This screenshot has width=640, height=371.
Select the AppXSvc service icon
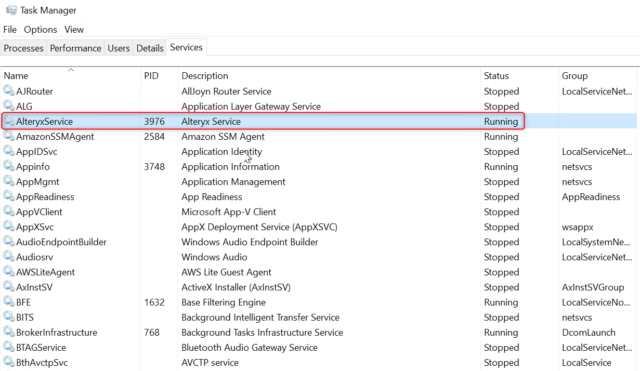(x=9, y=226)
